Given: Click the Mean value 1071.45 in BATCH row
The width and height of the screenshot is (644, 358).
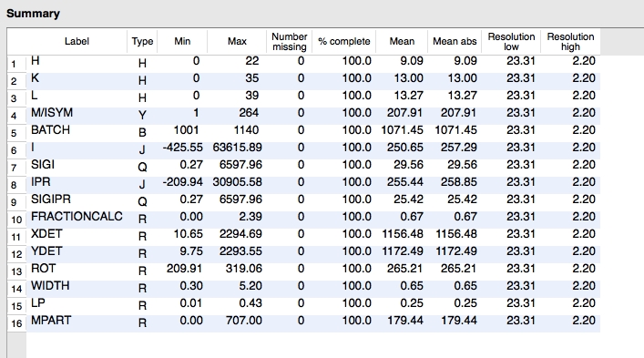Looking at the screenshot, I should coord(402,130).
